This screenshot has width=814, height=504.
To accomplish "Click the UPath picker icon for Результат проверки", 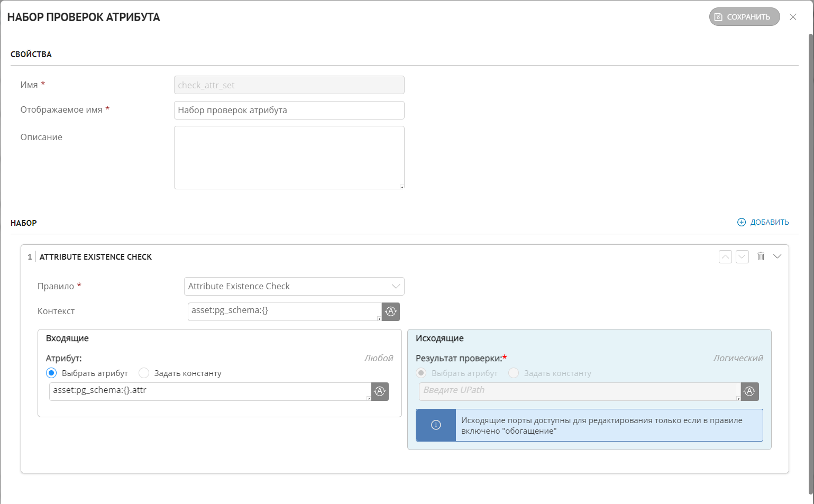I will click(x=749, y=391).
